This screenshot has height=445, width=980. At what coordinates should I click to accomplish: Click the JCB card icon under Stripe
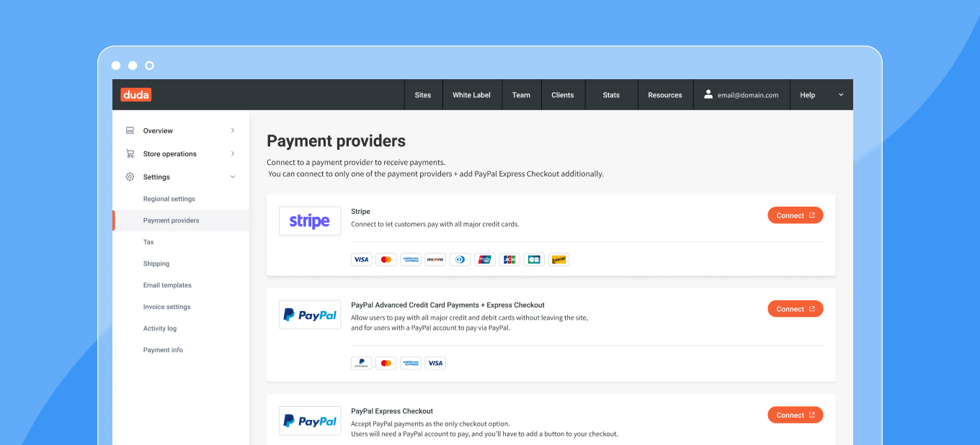(x=509, y=259)
